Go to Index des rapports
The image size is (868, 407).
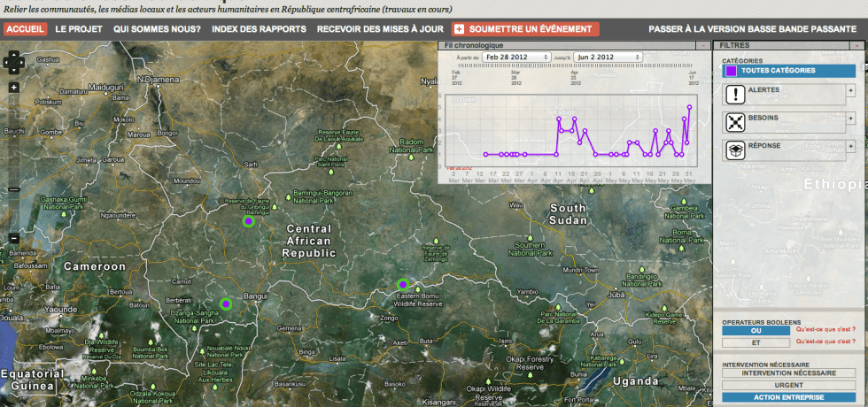click(x=260, y=29)
